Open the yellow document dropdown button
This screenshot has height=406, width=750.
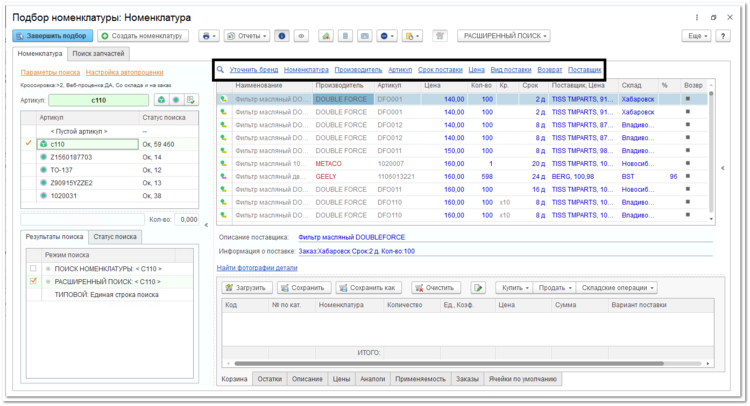pyautogui.click(x=412, y=36)
